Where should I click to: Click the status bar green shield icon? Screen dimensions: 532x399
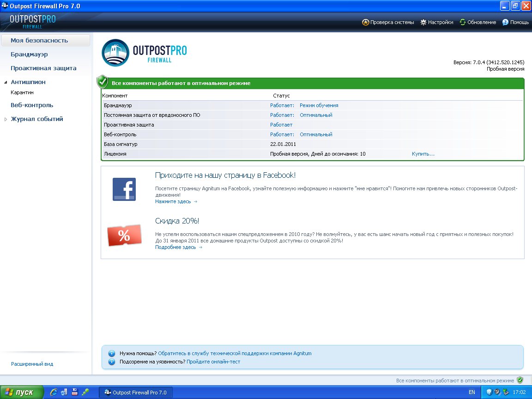[x=520, y=380]
